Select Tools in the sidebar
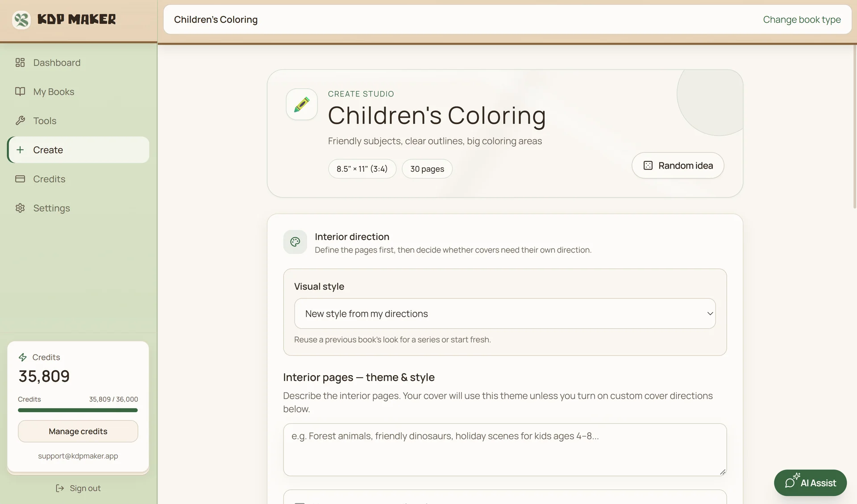 78,120
